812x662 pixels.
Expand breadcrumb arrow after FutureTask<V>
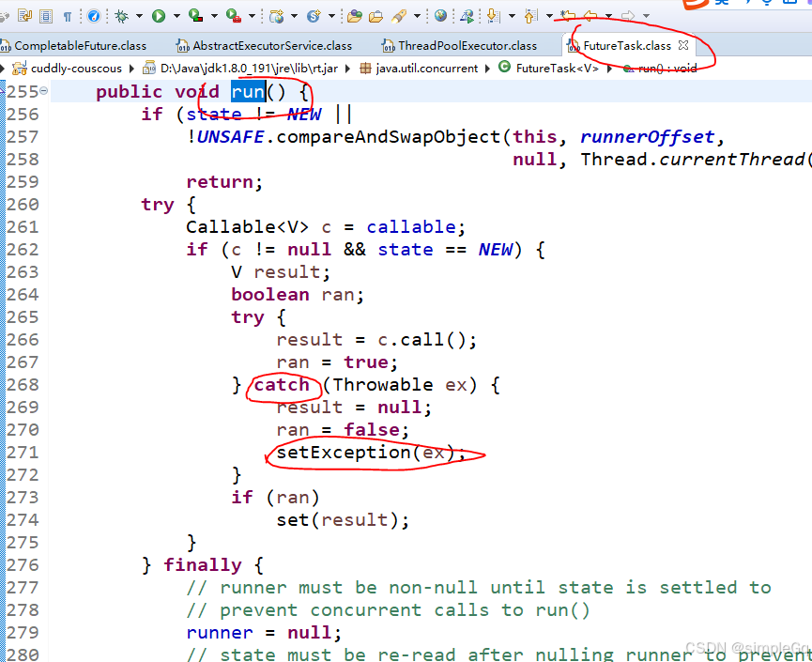click(609, 69)
